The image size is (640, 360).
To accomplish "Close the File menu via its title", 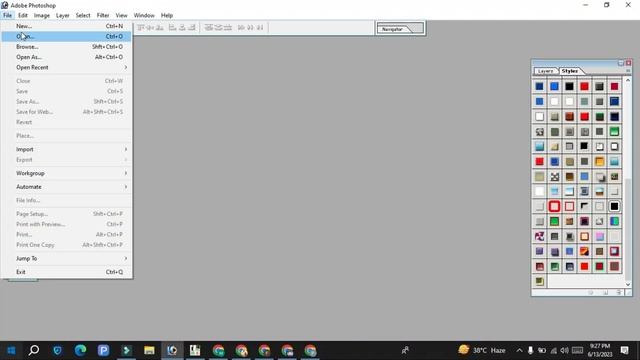I will point(7,15).
